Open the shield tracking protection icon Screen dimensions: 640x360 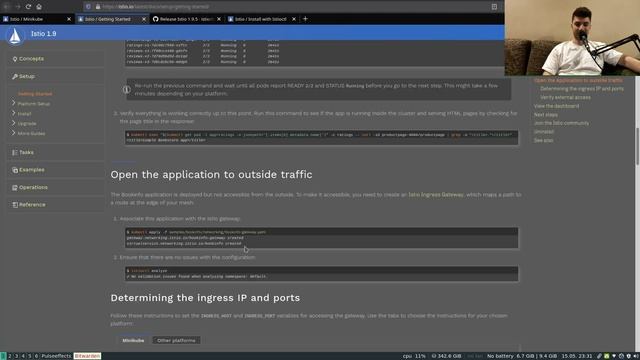tap(88, 7)
